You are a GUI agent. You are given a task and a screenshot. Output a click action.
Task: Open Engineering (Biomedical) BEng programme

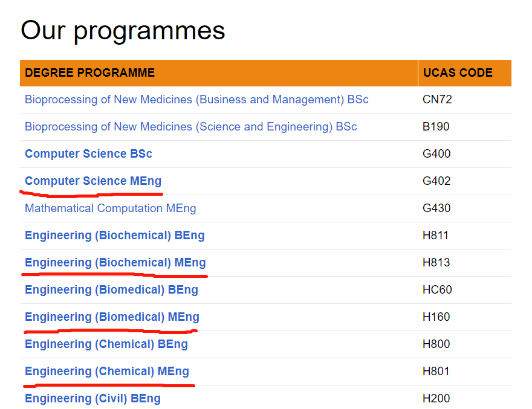(x=112, y=289)
